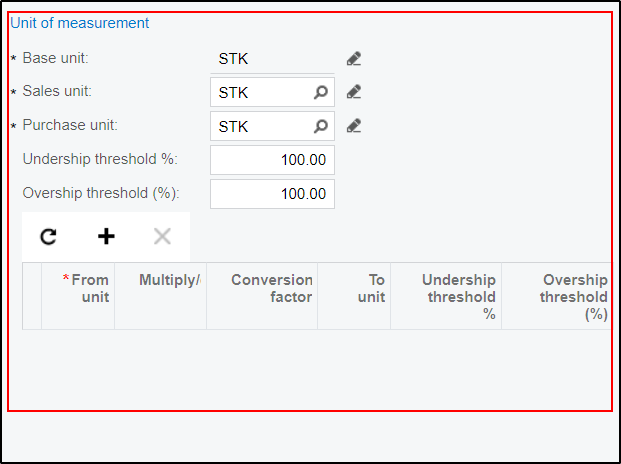Open the Sales unit lookup magnifier
Image resolution: width=621 pixels, height=464 pixels.
[x=320, y=92]
